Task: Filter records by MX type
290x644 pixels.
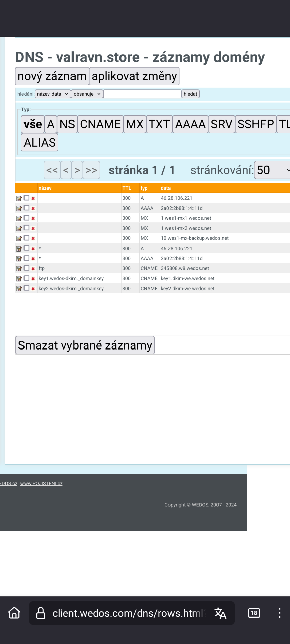Action: 135,124
